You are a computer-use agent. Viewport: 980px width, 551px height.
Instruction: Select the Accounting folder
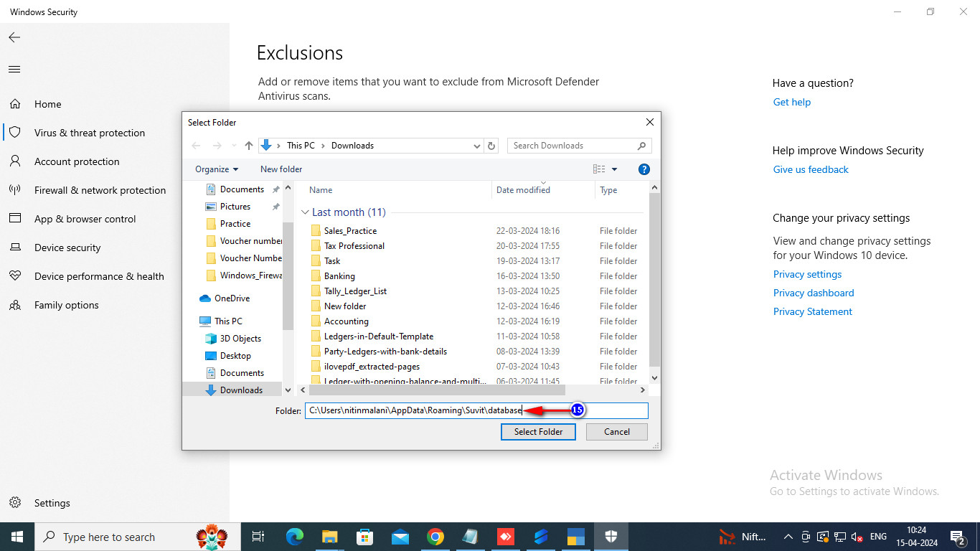click(x=346, y=321)
